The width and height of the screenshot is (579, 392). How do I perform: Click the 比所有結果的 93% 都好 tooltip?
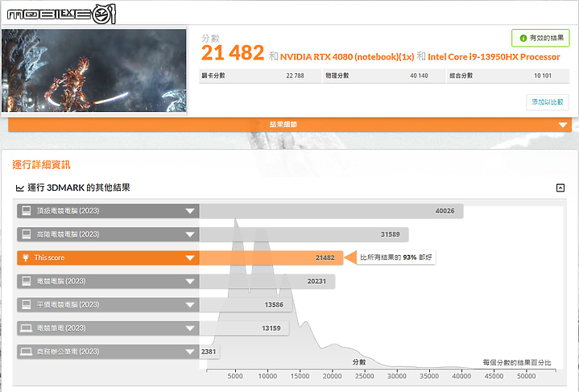tap(396, 258)
